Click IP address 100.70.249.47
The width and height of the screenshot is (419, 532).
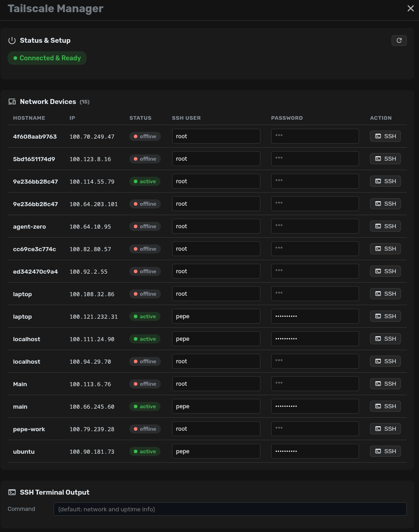[x=91, y=137]
